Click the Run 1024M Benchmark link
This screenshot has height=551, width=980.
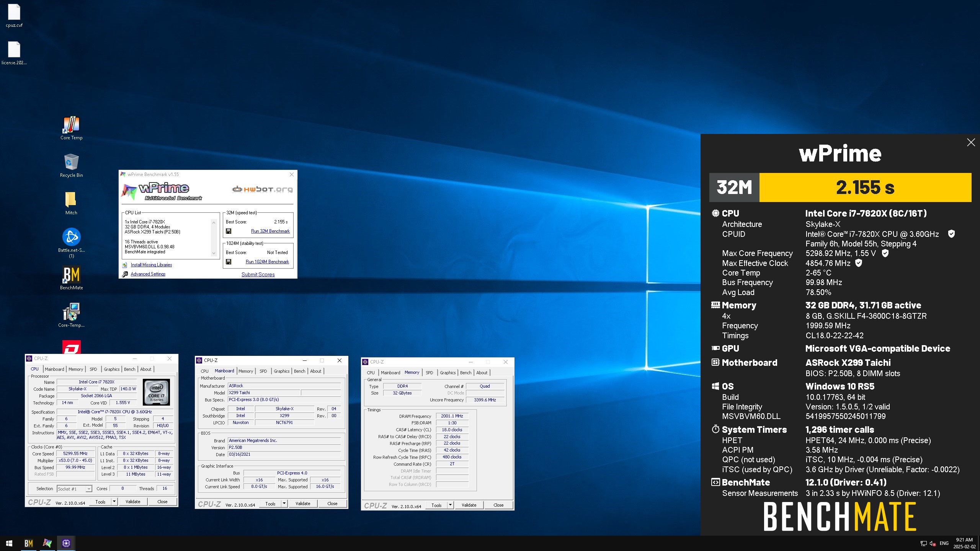(x=267, y=262)
